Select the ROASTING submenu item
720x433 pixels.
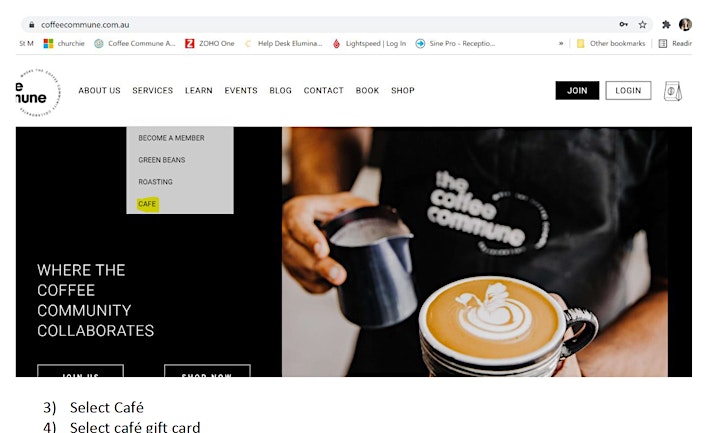[x=155, y=182]
